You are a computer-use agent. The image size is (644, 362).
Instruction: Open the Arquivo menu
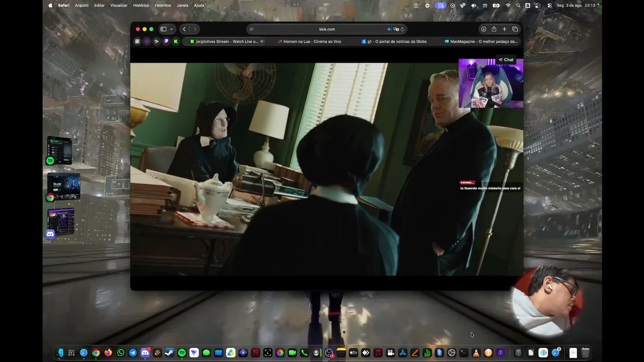pyautogui.click(x=82, y=6)
